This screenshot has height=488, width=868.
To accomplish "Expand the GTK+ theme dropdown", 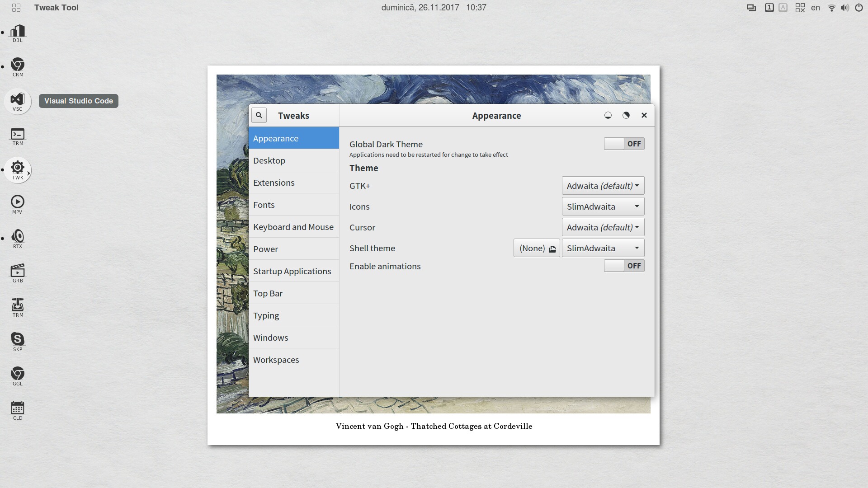I will tap(603, 186).
